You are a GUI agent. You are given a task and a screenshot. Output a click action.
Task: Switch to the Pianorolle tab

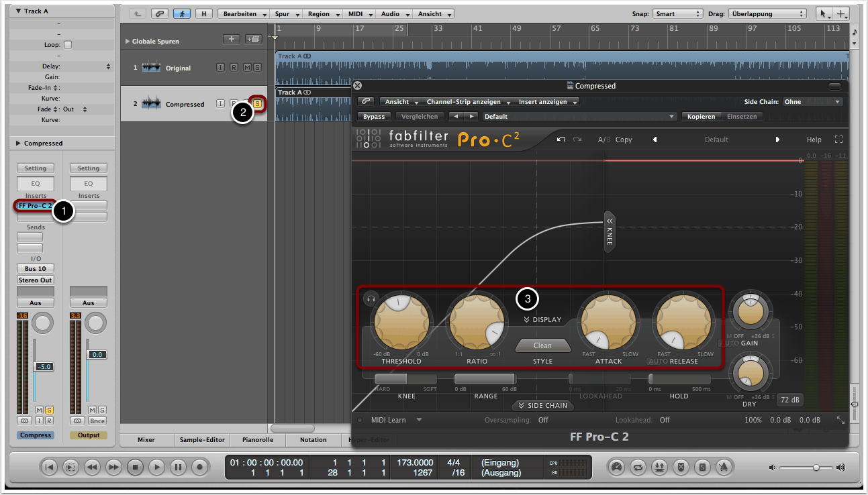click(x=258, y=440)
